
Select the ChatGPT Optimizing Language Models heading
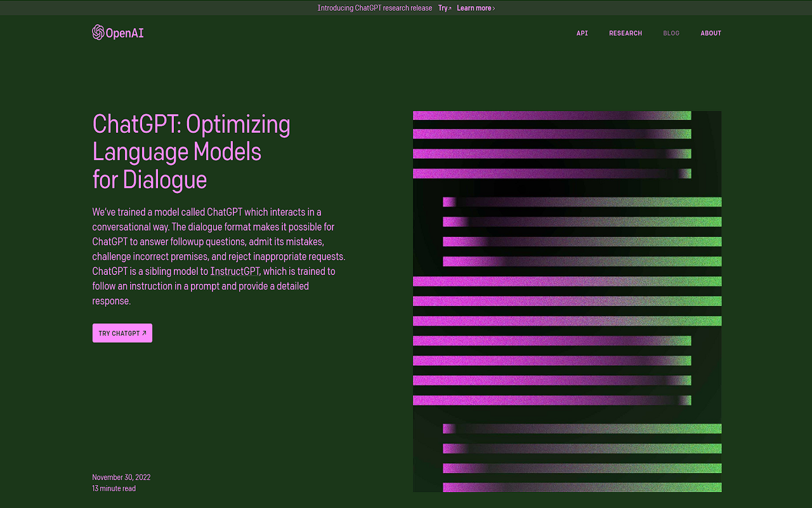pos(192,152)
